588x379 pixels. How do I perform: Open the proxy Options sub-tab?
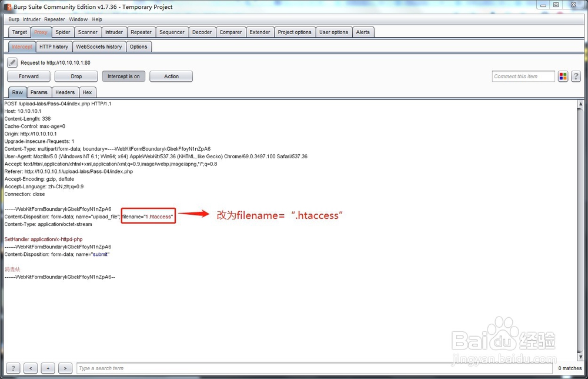(138, 47)
